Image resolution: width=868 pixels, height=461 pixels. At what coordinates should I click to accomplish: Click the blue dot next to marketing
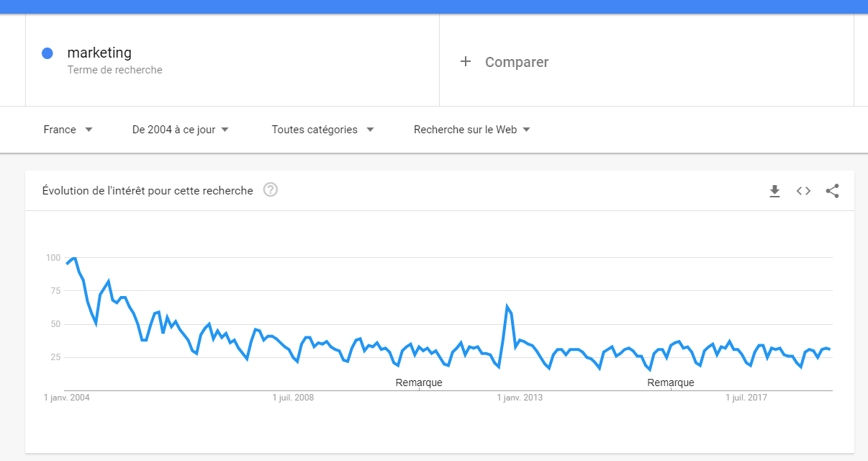pyautogui.click(x=48, y=53)
